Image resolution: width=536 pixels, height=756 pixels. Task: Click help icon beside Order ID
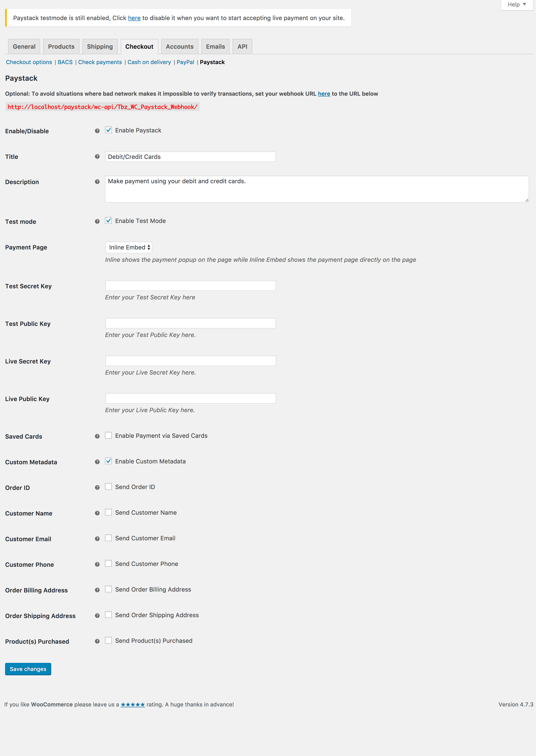coord(97,488)
